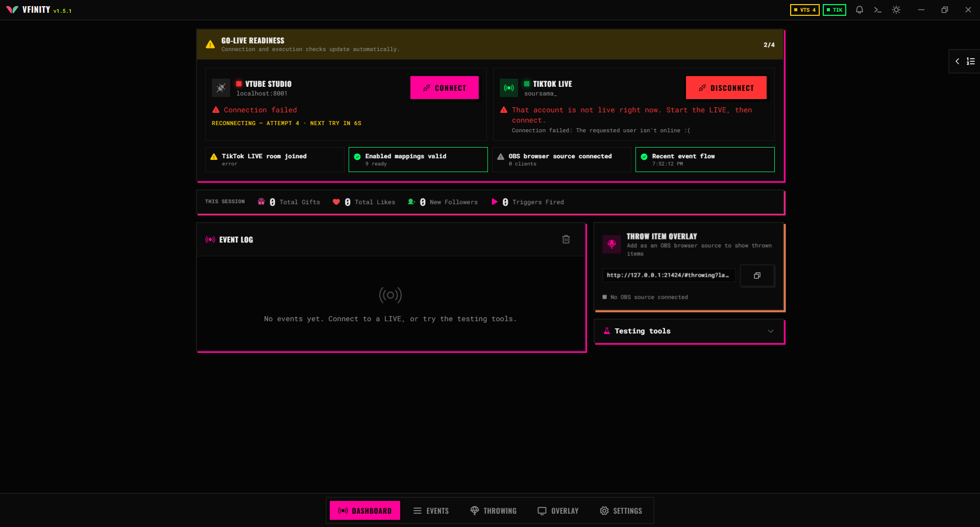
Task: Toggle the VTS 4 status indicator
Action: 805,10
